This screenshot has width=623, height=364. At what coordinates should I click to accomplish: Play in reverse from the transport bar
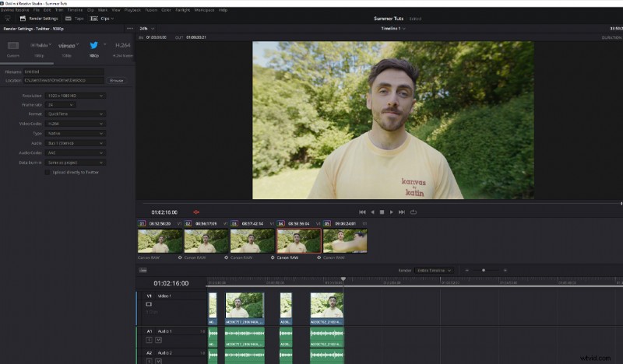(372, 212)
